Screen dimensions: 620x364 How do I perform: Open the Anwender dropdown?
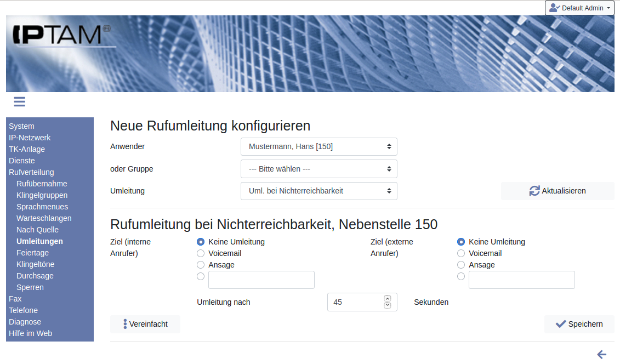click(x=318, y=147)
